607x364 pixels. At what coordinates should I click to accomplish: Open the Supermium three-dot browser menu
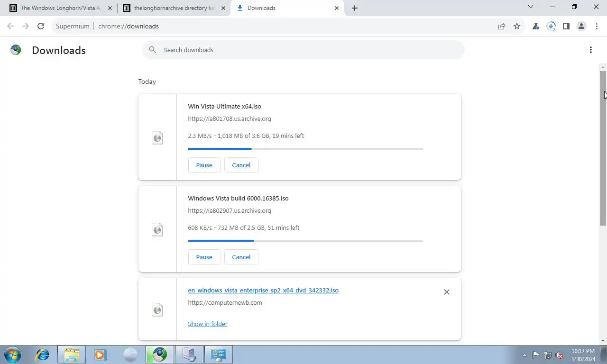click(597, 26)
